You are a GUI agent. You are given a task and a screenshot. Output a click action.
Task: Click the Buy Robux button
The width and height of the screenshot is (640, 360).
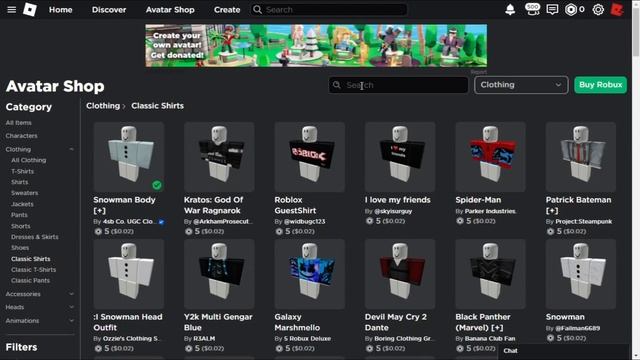tap(600, 85)
